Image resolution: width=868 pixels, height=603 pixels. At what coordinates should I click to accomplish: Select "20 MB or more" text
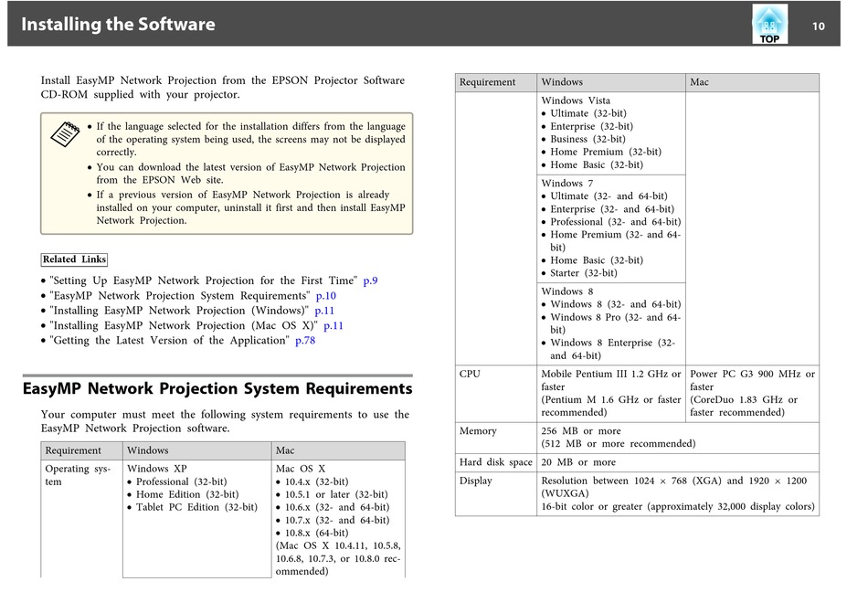coord(578,462)
